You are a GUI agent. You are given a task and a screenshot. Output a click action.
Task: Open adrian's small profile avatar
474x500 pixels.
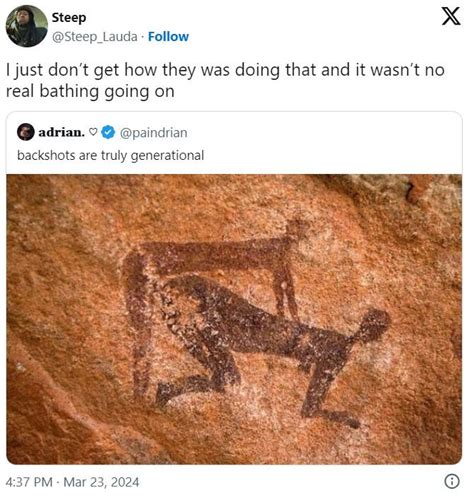(x=26, y=132)
